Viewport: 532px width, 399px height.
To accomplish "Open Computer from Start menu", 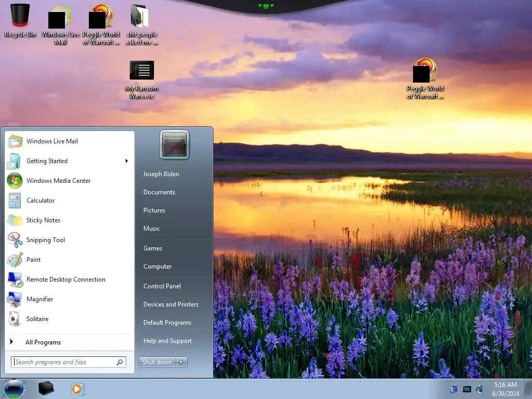I will [157, 267].
